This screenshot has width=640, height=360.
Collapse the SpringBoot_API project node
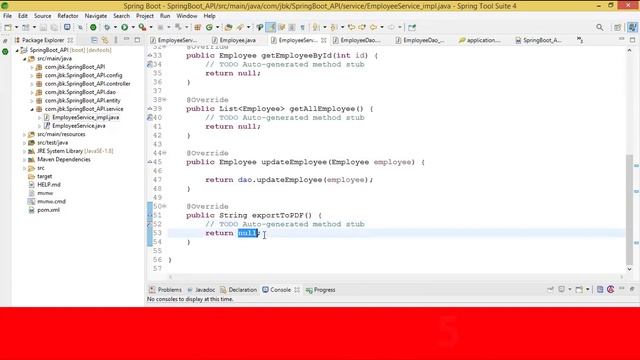coord(17,50)
